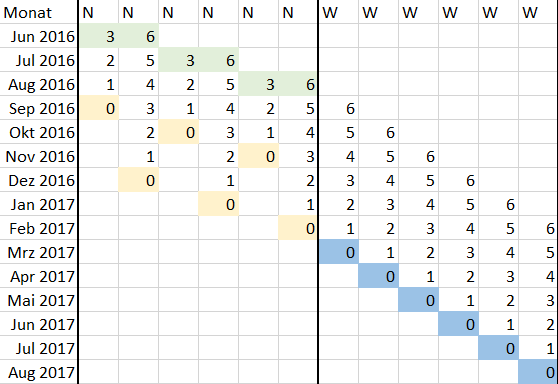558x384 pixels.
Task: Click the yellow 0 cell in Feb 2017 row
Action: click(298, 228)
